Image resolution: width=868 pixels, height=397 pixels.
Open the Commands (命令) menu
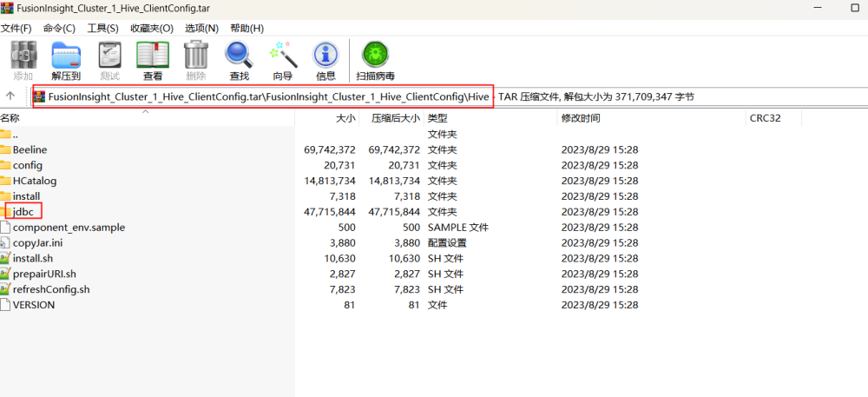pyautogui.click(x=59, y=29)
